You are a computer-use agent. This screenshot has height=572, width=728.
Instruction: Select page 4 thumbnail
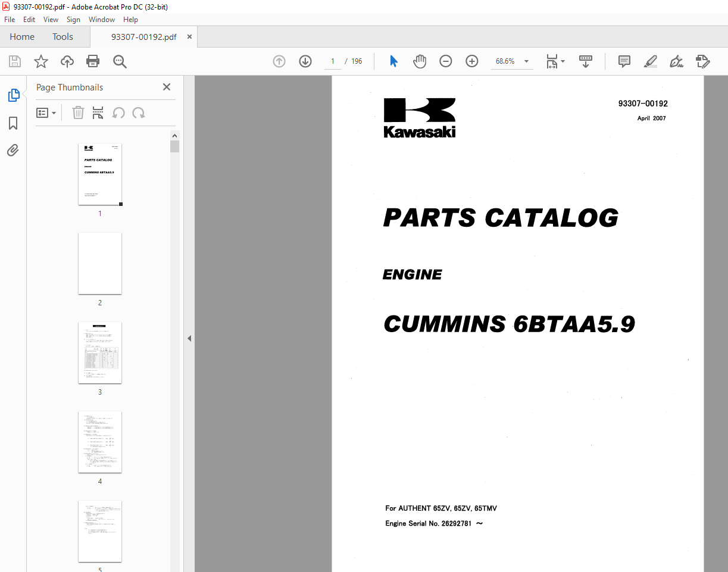100,442
